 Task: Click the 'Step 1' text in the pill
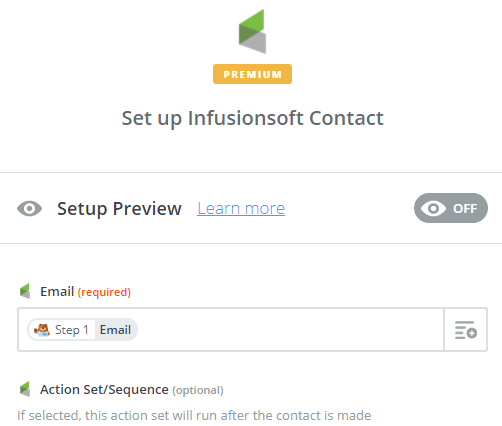[72, 330]
